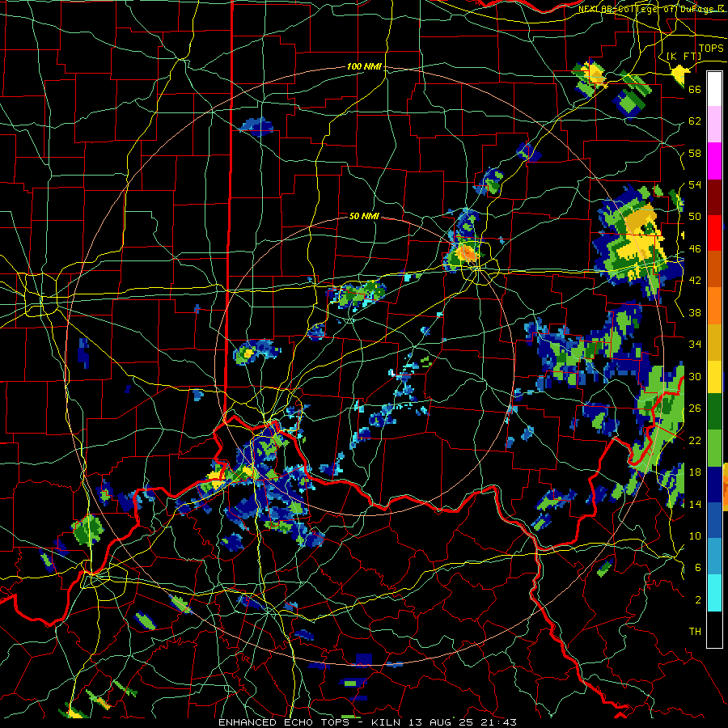Pick the navy blue legend swatch
728x728 pixels.
tap(714, 485)
